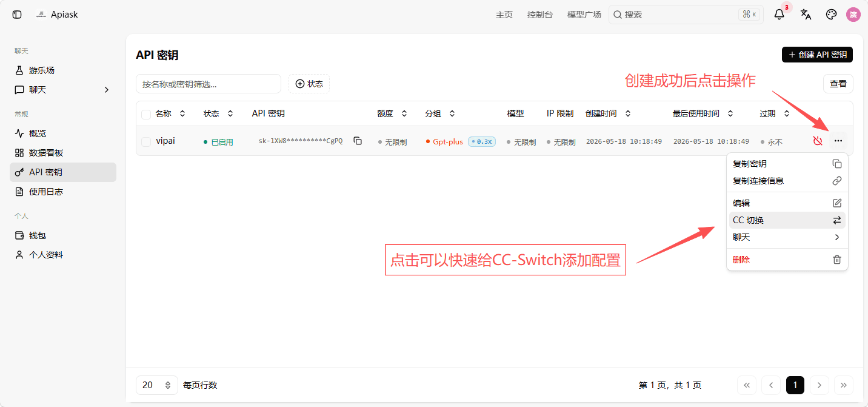
Task: Disable the vipai key with the power icon
Action: 818,141
